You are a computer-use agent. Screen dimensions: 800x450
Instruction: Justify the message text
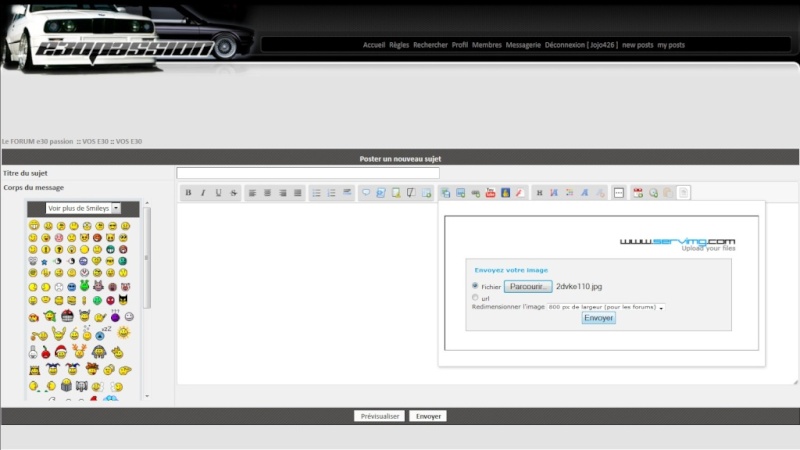(298, 192)
